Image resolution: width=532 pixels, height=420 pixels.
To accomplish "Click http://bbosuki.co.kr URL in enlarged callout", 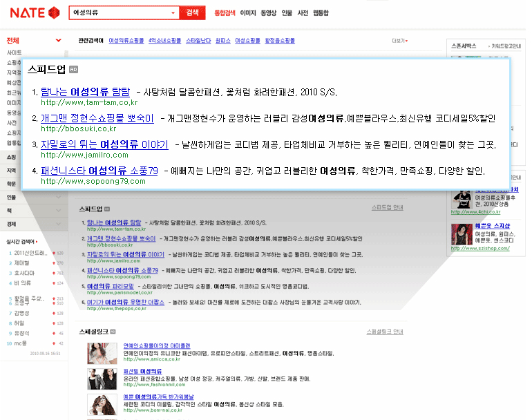I will coord(78,129).
